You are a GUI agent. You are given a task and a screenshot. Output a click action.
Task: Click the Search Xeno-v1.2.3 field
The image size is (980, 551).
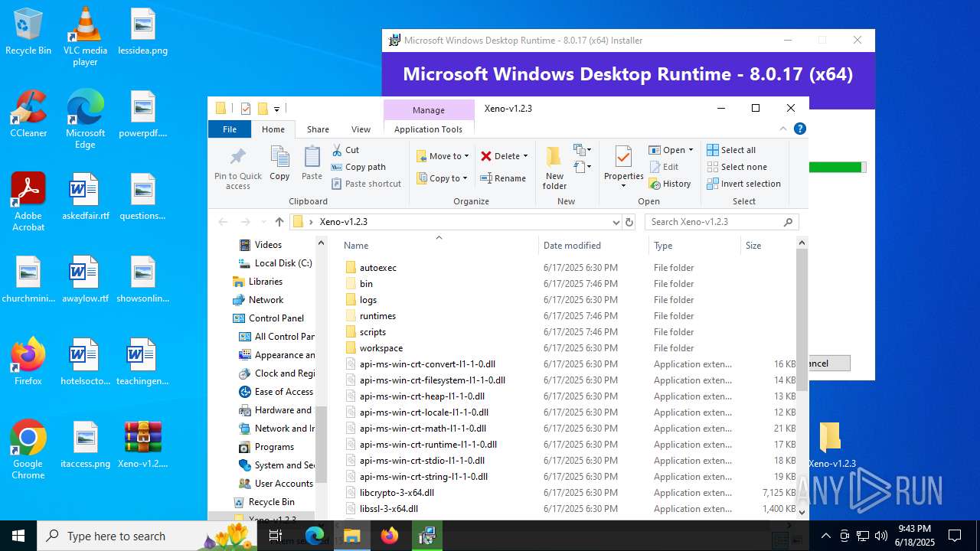(722, 222)
